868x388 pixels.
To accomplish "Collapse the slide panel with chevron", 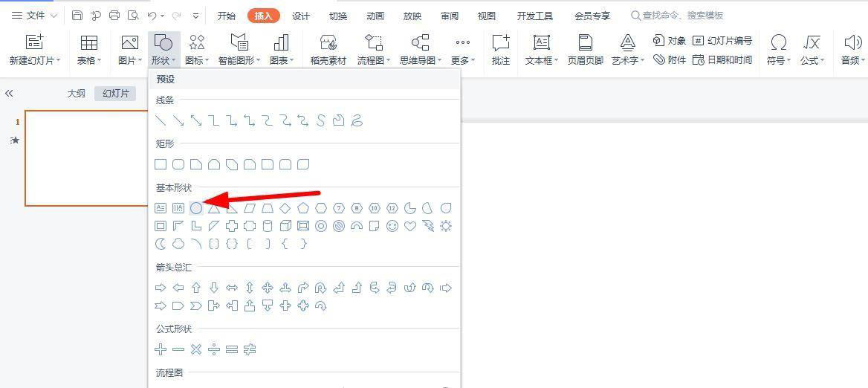I will pos(9,94).
